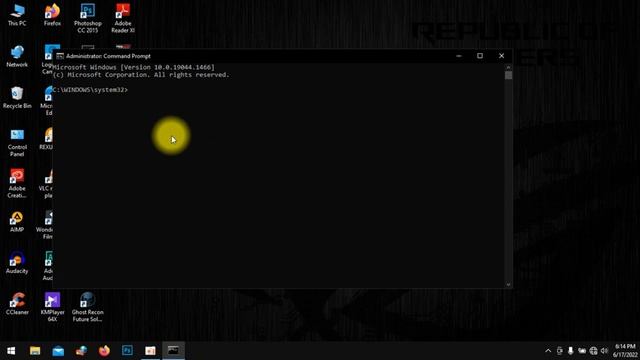Maximize the Command Prompt window

tap(480, 56)
